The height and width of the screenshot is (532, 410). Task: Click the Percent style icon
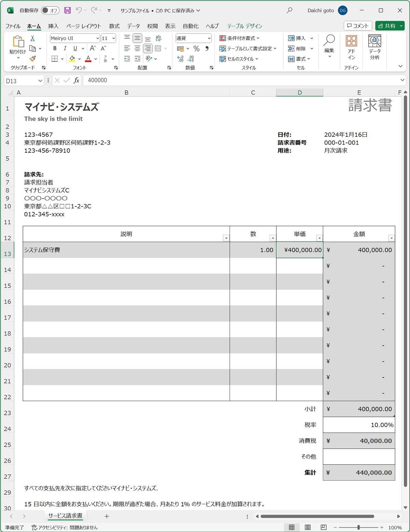pyautogui.click(x=196, y=49)
